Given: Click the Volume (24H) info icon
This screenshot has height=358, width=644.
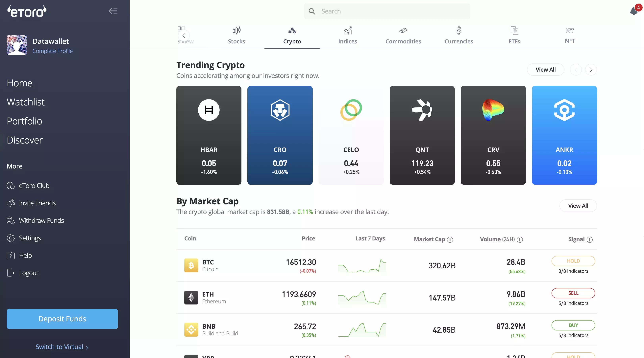Looking at the screenshot, I should [x=520, y=240].
